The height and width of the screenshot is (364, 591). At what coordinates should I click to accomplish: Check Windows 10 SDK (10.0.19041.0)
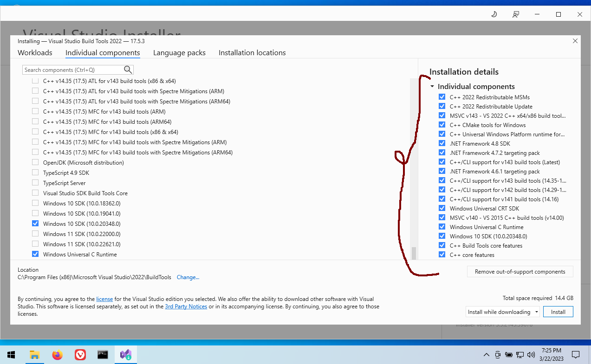35,214
